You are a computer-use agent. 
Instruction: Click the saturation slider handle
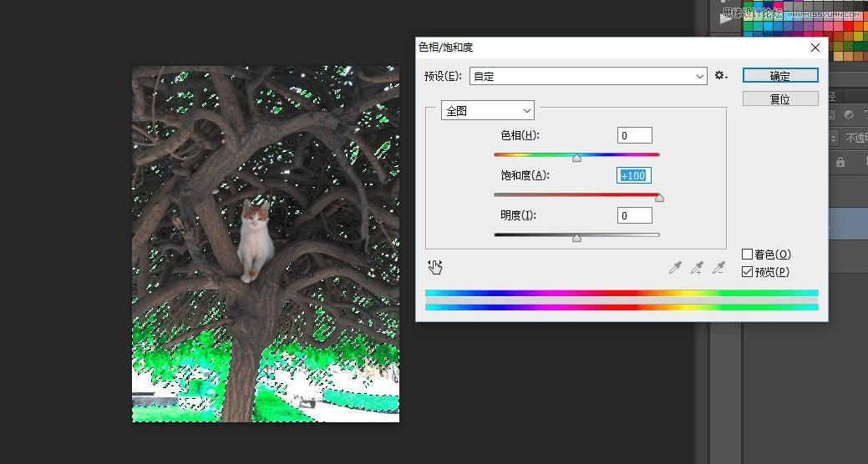click(x=659, y=198)
